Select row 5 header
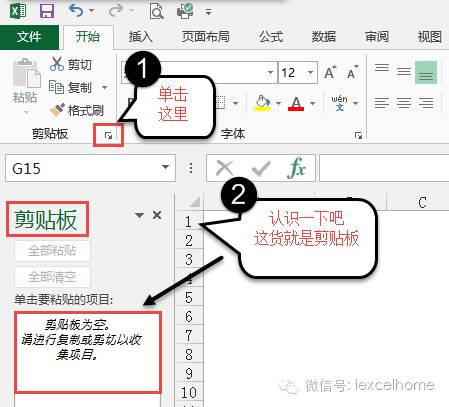Viewport: 449px width, 407px height. (x=189, y=297)
